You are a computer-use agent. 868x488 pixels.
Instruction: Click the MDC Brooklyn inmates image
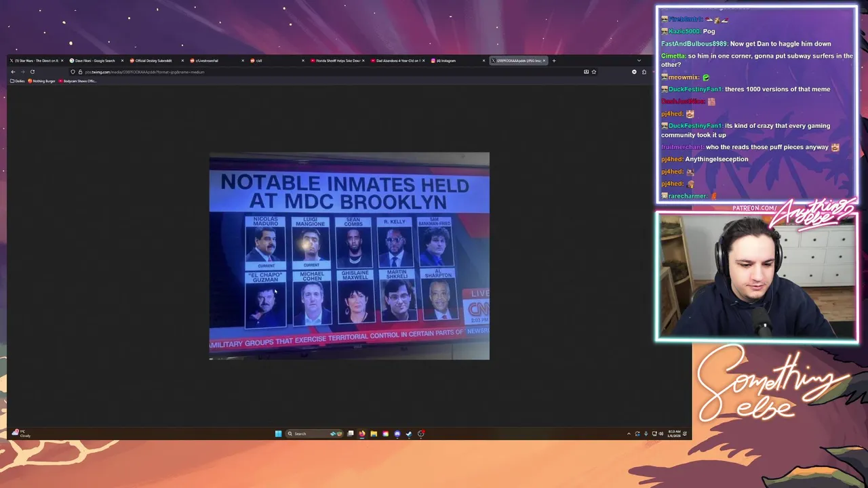349,256
